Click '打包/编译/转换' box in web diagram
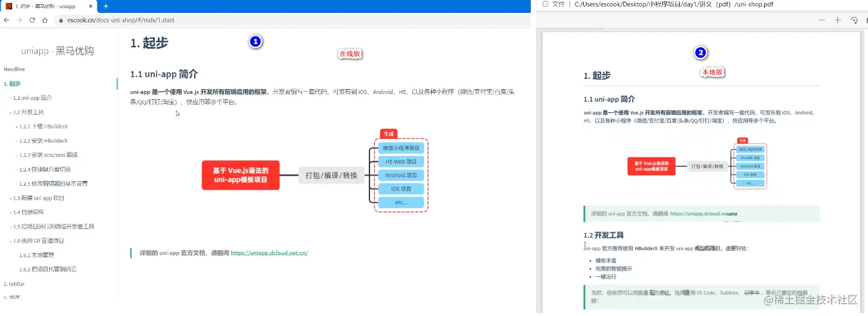The height and width of the screenshot is (316, 868). [331, 175]
